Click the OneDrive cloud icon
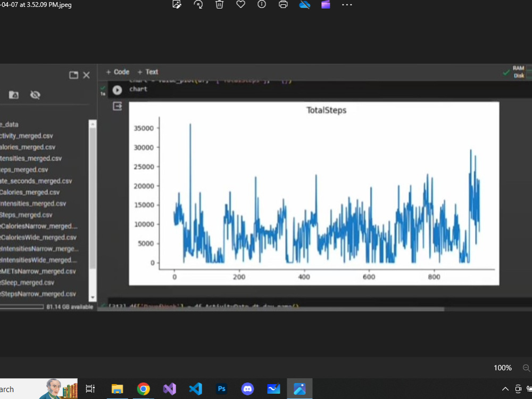The width and height of the screenshot is (532, 399). [x=304, y=4]
